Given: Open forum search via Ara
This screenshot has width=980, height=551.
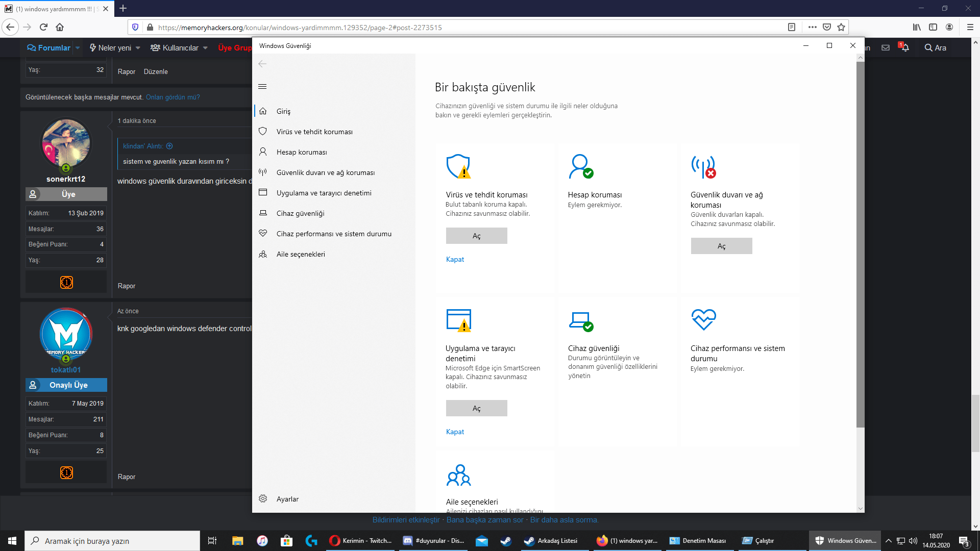Looking at the screenshot, I should coord(935,47).
